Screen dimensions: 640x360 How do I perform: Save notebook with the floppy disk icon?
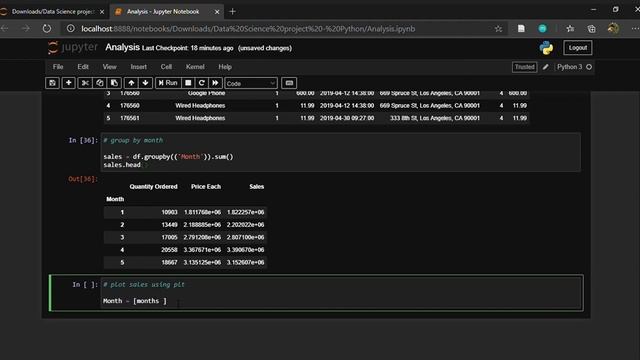click(x=52, y=83)
